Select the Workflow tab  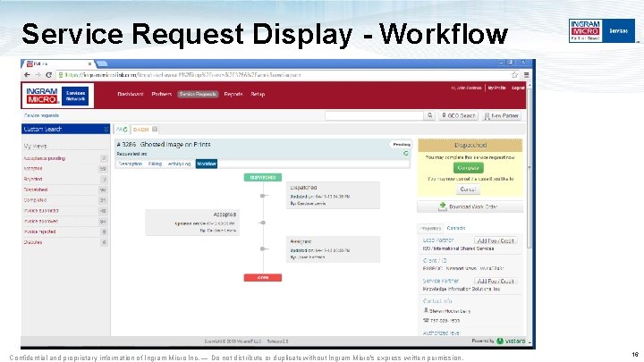[207, 164]
